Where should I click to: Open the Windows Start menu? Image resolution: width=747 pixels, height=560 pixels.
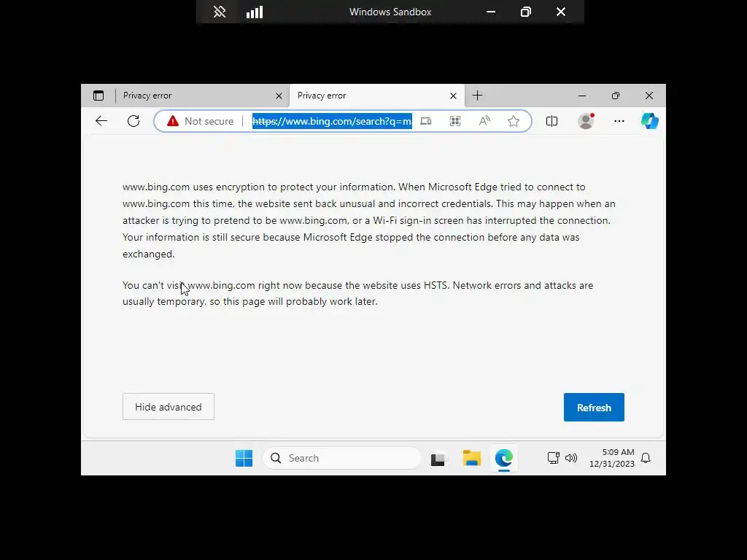244,458
